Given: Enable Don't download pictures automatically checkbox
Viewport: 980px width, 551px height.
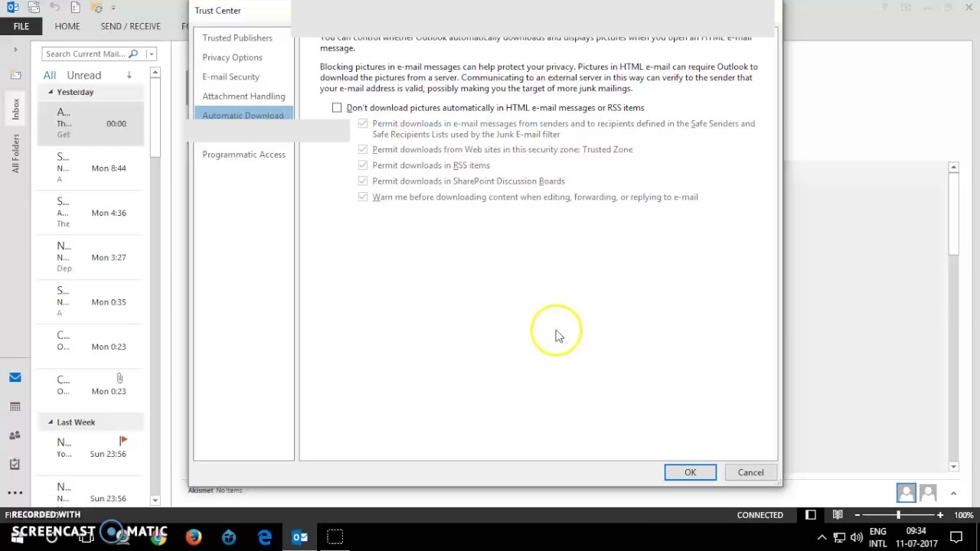Looking at the screenshot, I should tap(337, 108).
